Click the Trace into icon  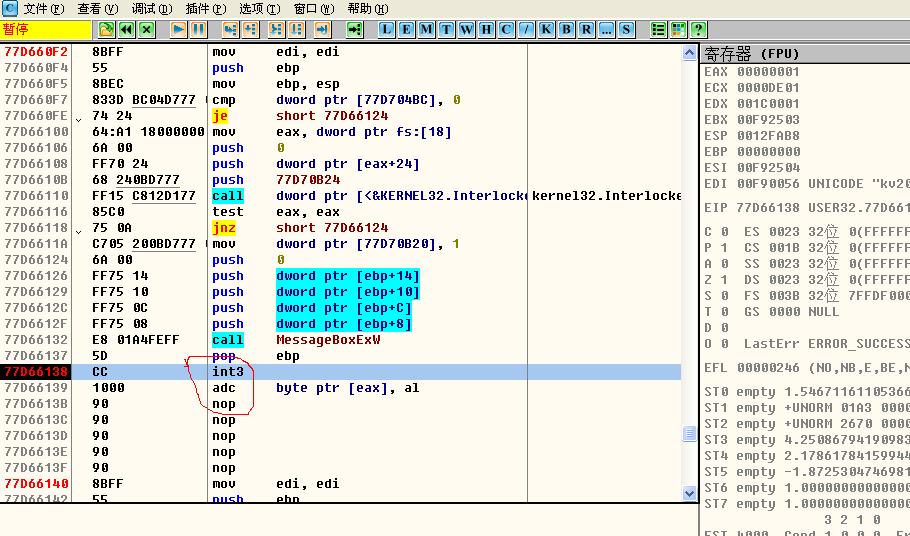point(277,30)
